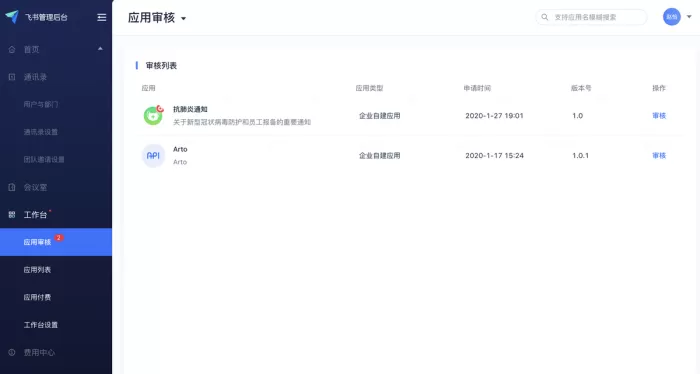Click the 应用类型 column header

(369, 88)
